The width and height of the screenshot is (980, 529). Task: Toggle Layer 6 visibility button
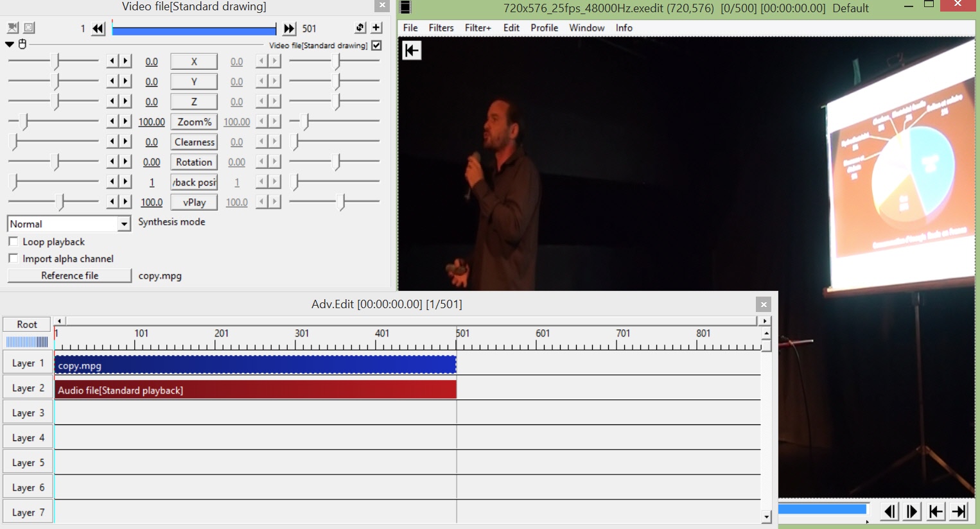click(x=28, y=488)
